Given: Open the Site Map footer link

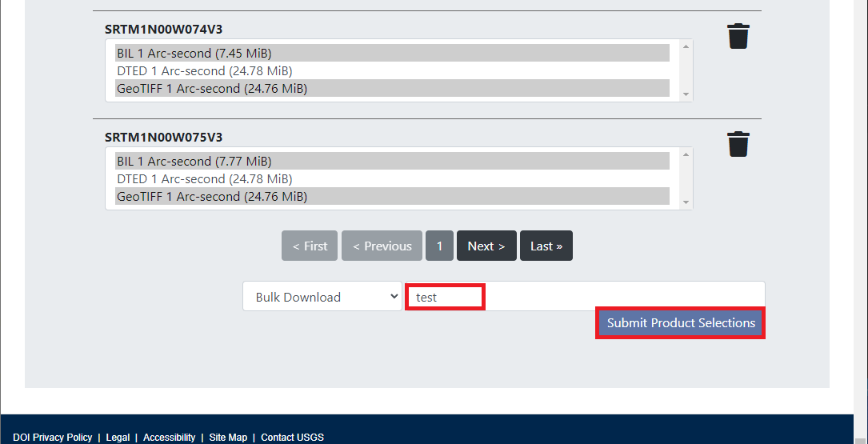Looking at the screenshot, I should click(x=228, y=438).
